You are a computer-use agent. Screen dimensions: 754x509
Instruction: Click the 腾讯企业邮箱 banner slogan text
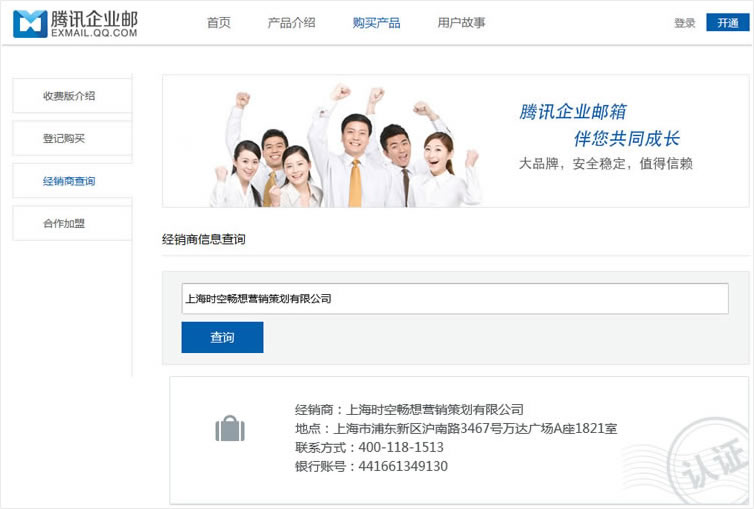click(573, 112)
